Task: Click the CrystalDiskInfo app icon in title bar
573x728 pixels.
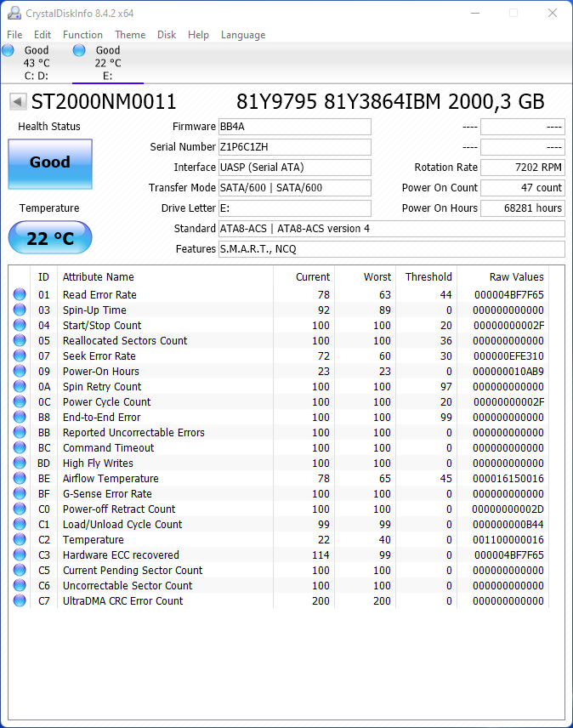Action: tap(14, 13)
